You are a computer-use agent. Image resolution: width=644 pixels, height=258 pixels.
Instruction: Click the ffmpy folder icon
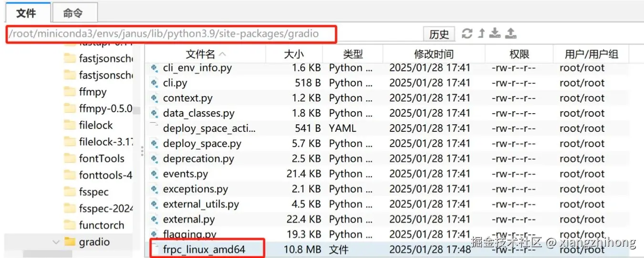(x=70, y=92)
